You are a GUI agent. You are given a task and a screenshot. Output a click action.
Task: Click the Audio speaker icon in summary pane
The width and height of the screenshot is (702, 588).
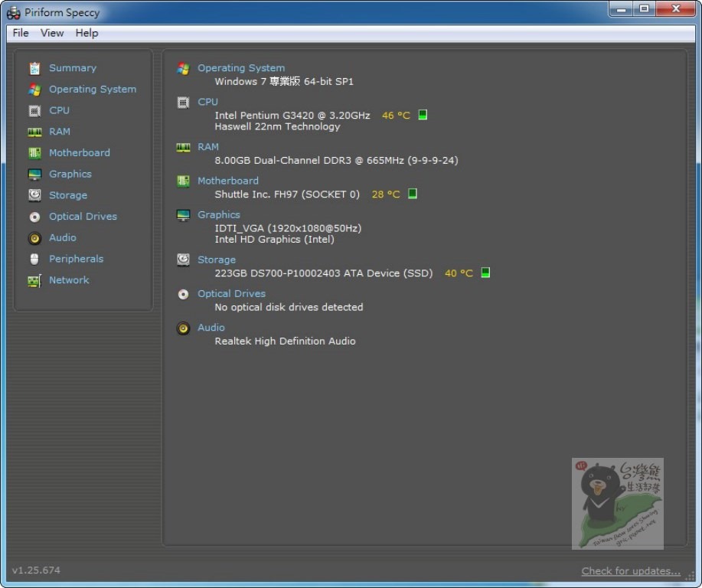pyautogui.click(x=183, y=328)
